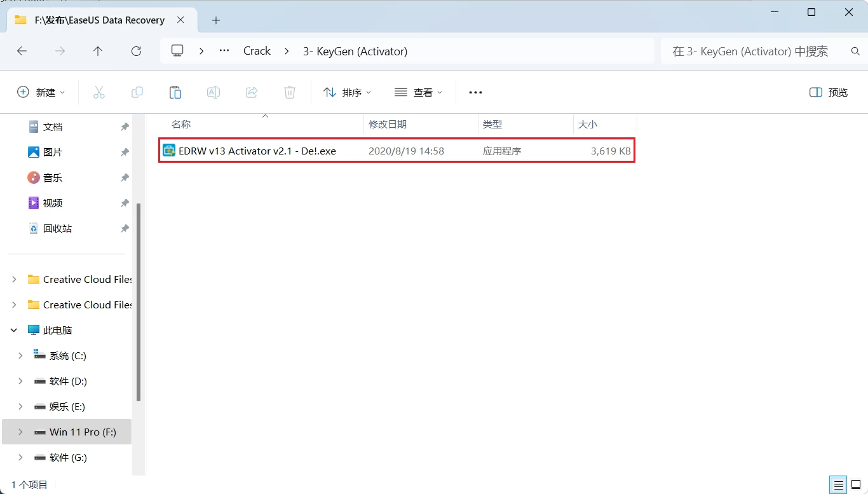Open the breadcrumb ellipsis overflow

(224, 51)
